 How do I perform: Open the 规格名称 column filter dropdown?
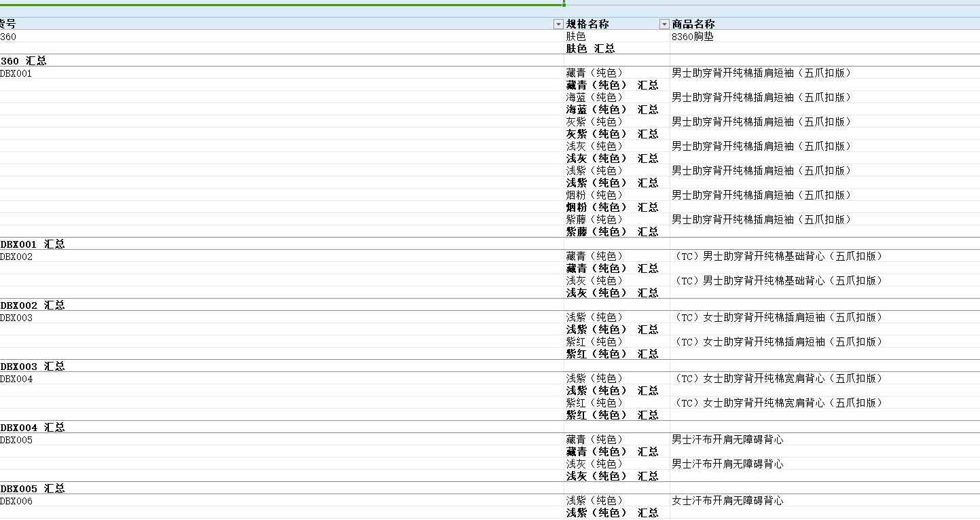664,24
